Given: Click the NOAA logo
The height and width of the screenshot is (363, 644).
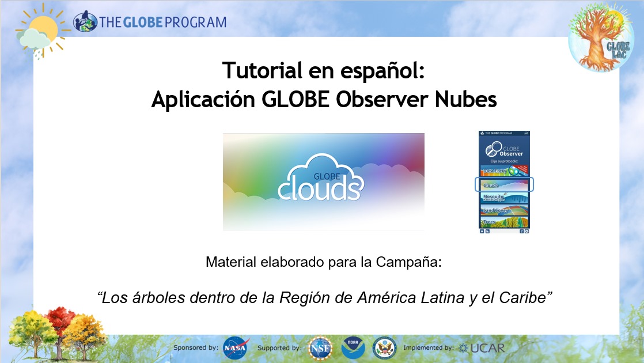Looking at the screenshot, I should [353, 347].
